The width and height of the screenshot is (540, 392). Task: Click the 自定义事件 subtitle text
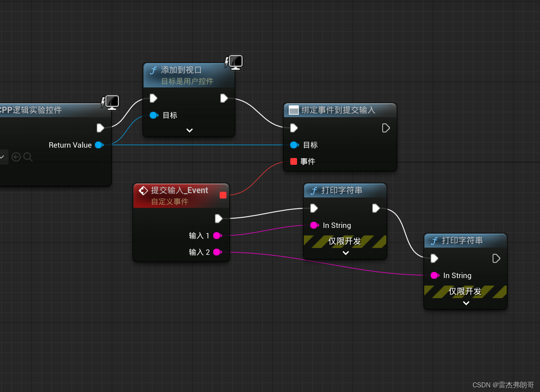169,202
